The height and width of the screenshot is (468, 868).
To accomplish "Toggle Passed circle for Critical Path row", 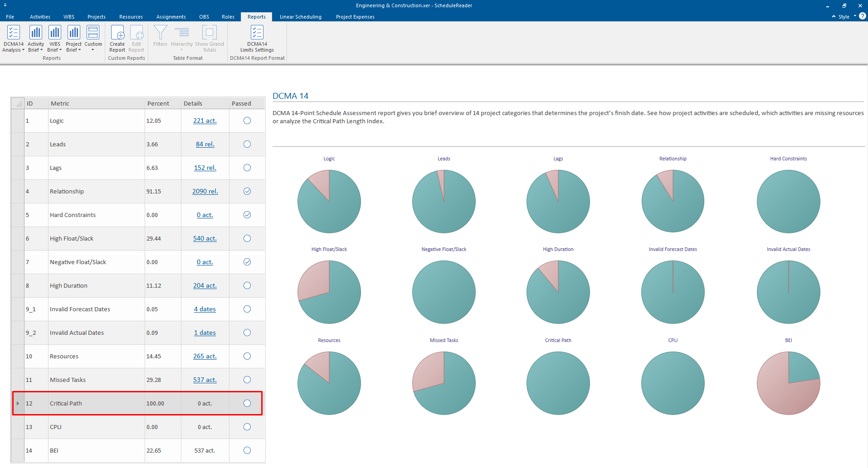I will (247, 403).
